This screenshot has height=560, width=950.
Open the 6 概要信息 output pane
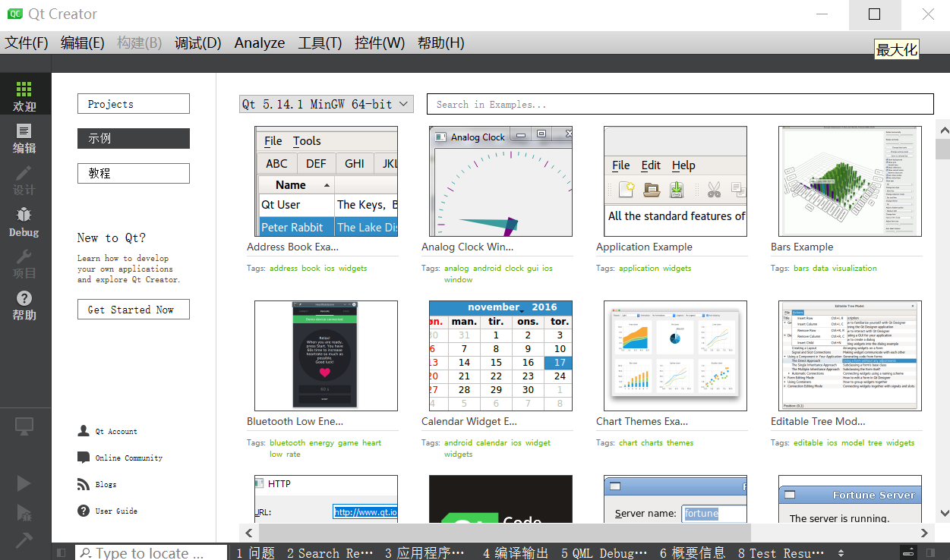(693, 553)
